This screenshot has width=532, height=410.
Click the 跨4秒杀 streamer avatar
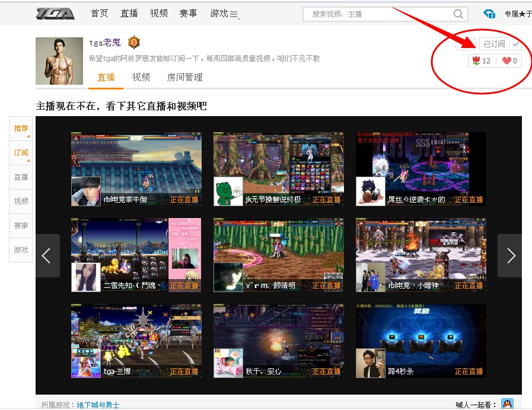point(371,363)
